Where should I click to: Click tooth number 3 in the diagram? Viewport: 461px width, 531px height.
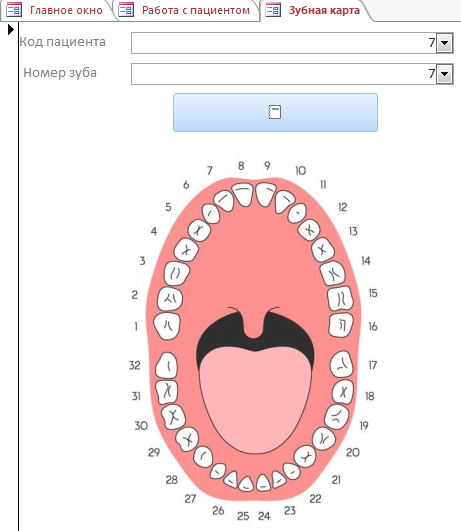click(x=176, y=273)
